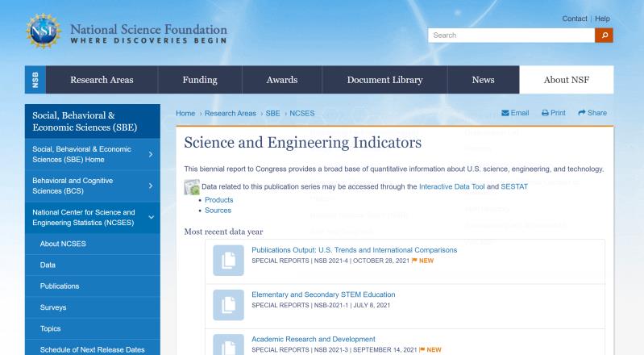The height and width of the screenshot is (355, 644).
Task: Click the Publications Output document icon
Action: (227, 257)
